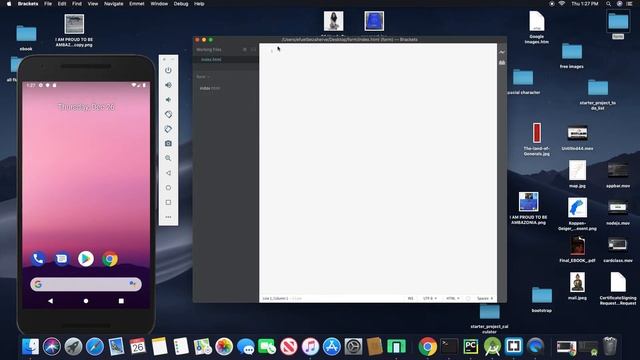Open emulator extended controls (three dots)

coord(168,217)
